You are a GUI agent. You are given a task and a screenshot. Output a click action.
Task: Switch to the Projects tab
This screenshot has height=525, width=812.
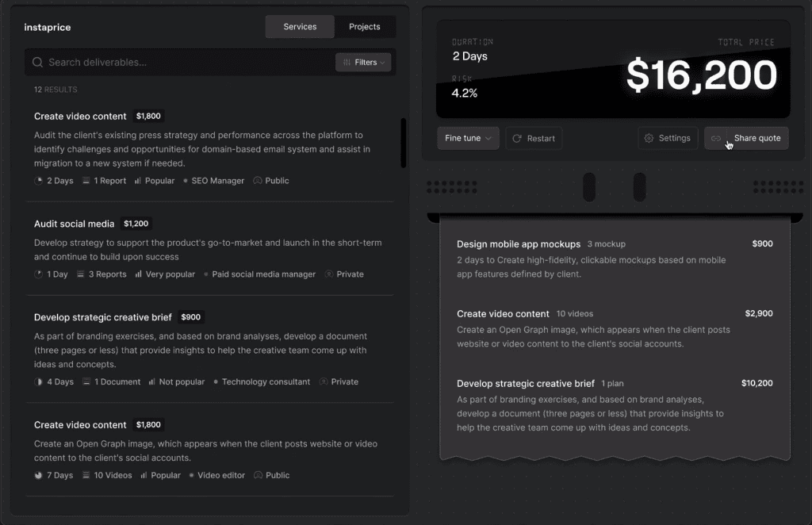(x=364, y=27)
